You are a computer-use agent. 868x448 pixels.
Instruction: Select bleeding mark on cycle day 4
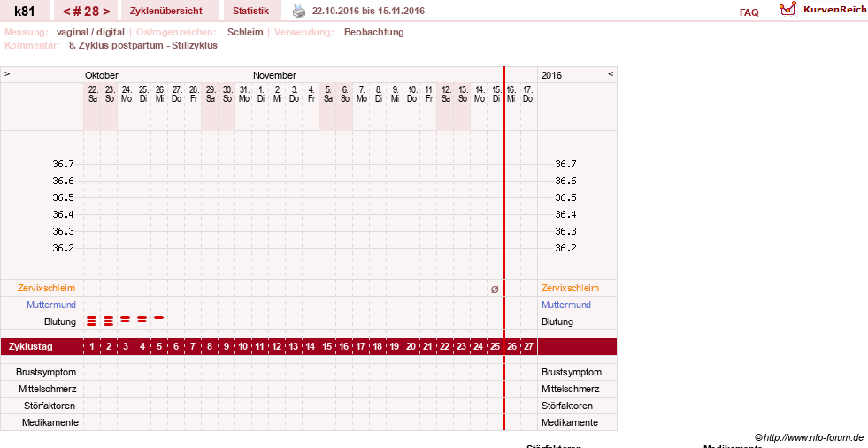(142, 320)
